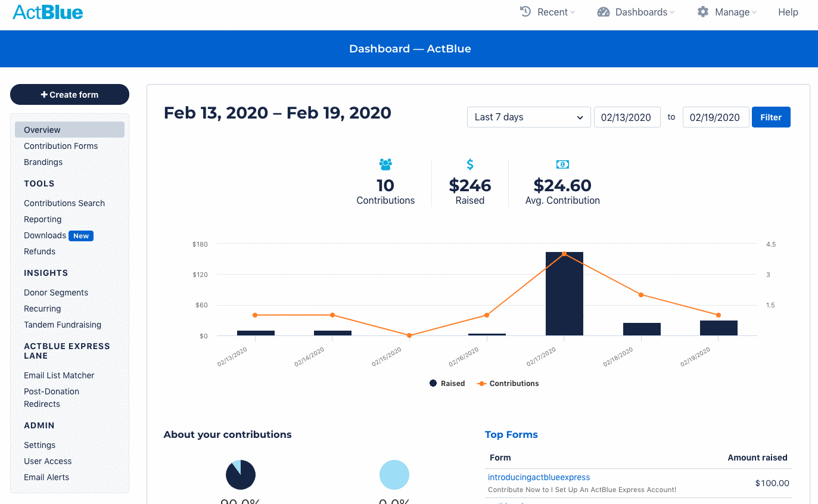
Task: Click the 02/17/2020 contributions line point
Action: click(564, 254)
